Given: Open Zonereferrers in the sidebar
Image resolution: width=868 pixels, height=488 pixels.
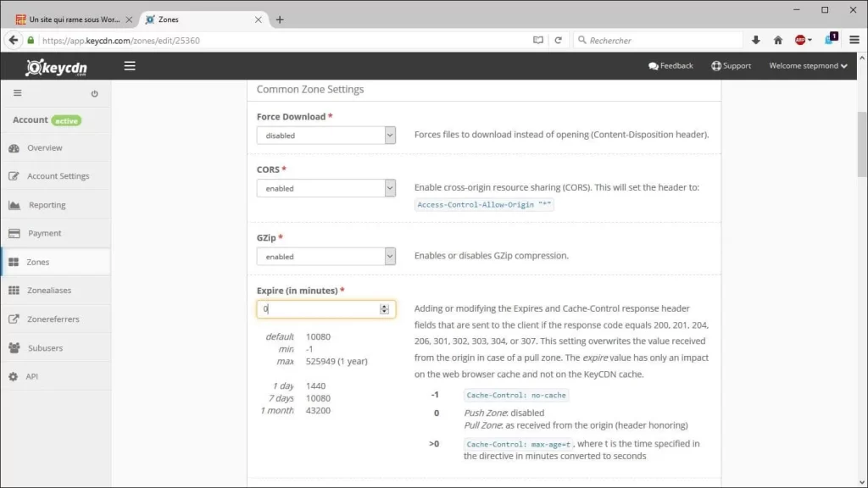Looking at the screenshot, I should (55, 319).
